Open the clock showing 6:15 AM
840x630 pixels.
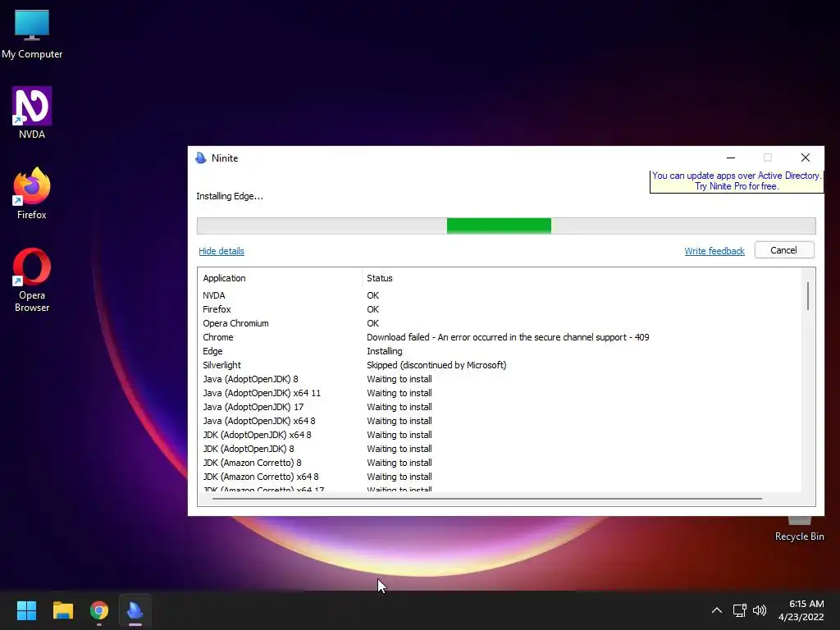[x=801, y=610]
